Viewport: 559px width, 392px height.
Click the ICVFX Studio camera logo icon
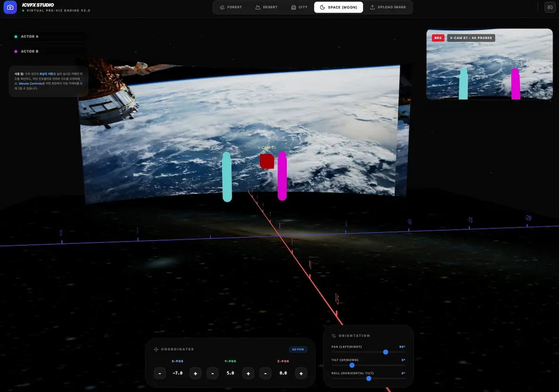point(10,7)
